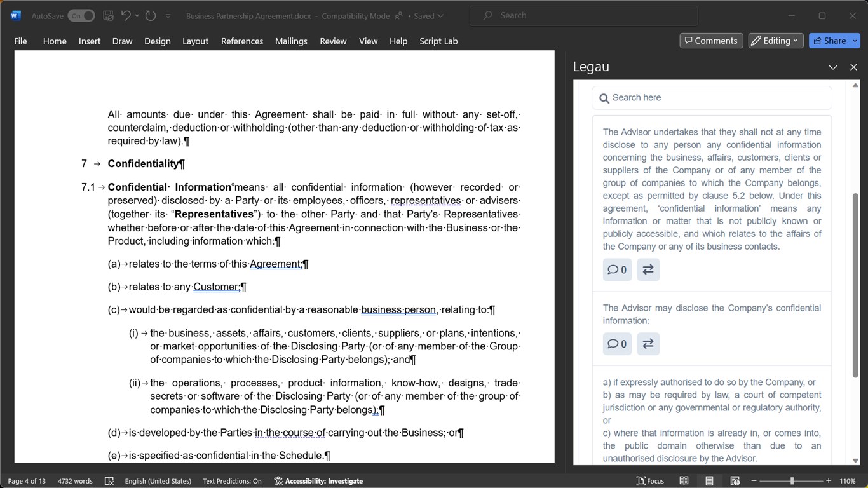Open the Undo history dropdown arrow

pos(137,16)
